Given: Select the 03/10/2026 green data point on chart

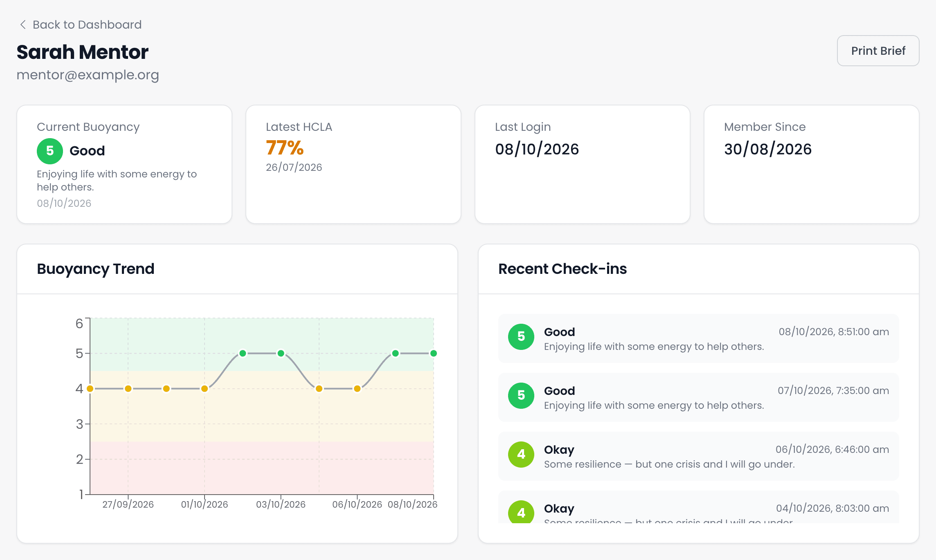Looking at the screenshot, I should coord(281,353).
